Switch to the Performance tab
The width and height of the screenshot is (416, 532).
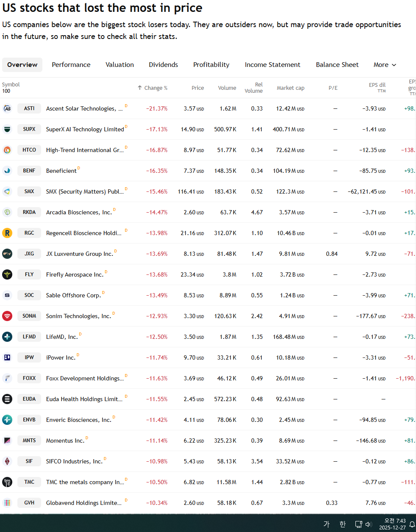pyautogui.click(x=71, y=65)
